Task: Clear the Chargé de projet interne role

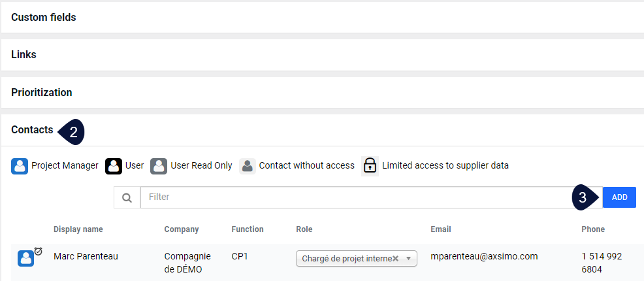Action: point(395,258)
